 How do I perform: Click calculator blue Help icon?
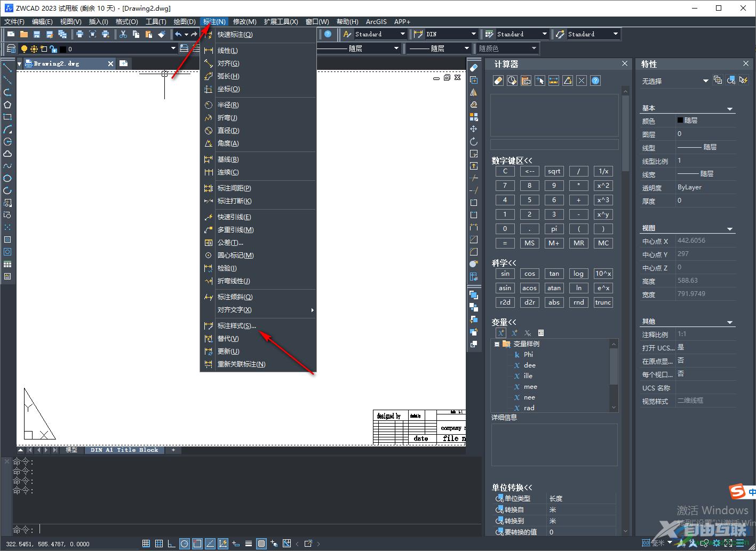[x=595, y=81]
